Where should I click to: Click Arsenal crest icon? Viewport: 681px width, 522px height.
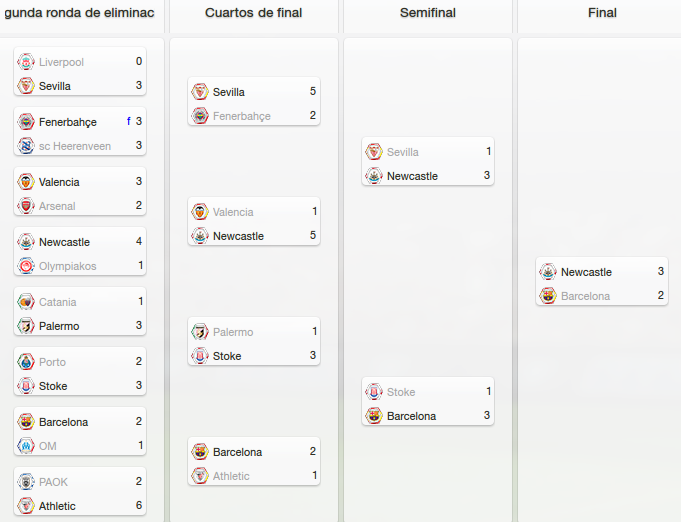pyautogui.click(x=26, y=206)
